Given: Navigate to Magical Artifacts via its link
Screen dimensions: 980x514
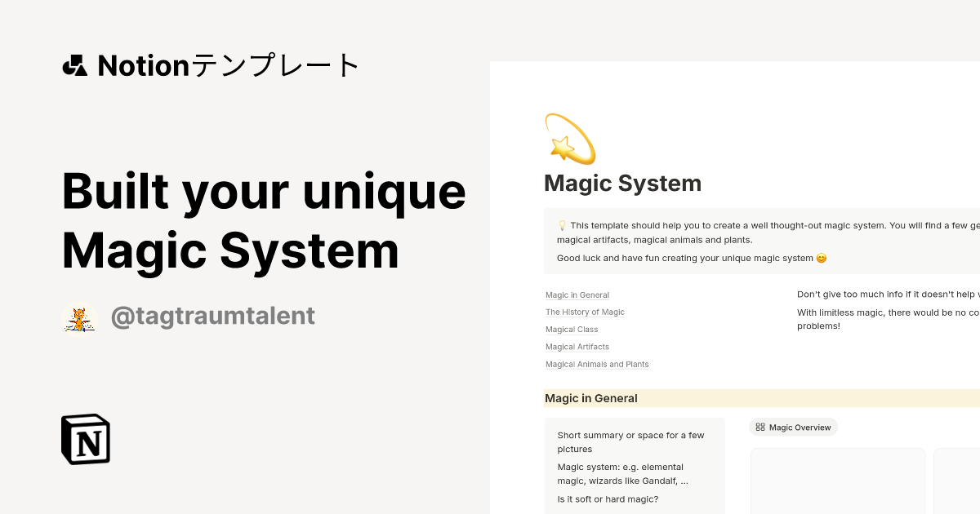Looking at the screenshot, I should point(577,346).
